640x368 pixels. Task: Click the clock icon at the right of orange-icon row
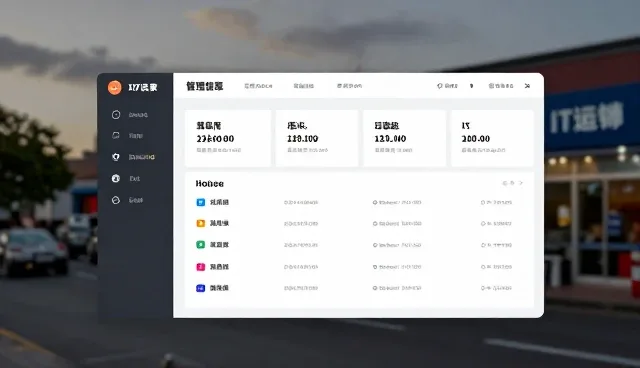[x=483, y=224]
